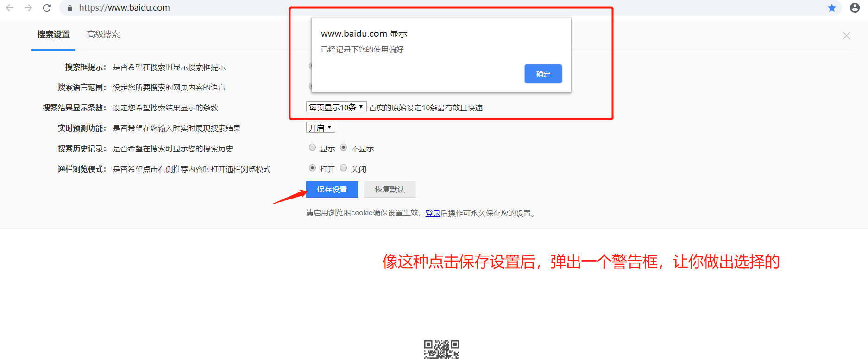Click the 确定 button in alert
868x359 pixels.
point(543,74)
